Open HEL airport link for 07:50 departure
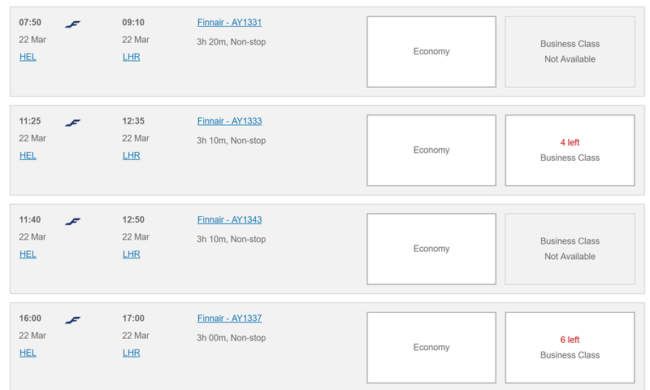Screen dimensions: 650x390 point(28,57)
